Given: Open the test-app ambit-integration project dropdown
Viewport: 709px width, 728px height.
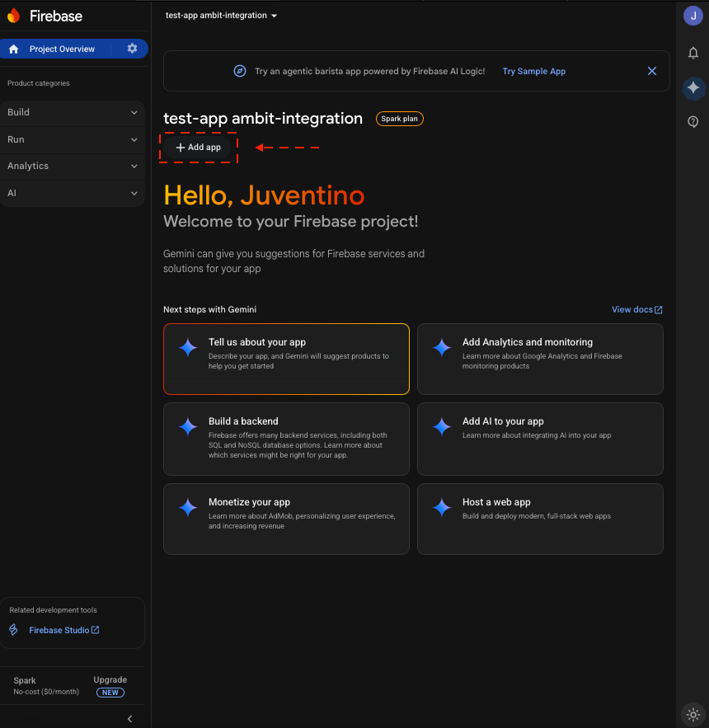Looking at the screenshot, I should coord(221,15).
